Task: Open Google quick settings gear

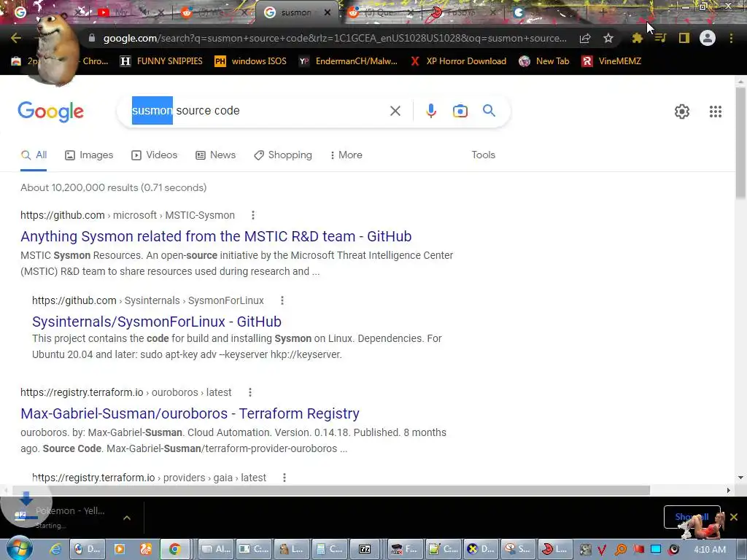Action: (682, 112)
